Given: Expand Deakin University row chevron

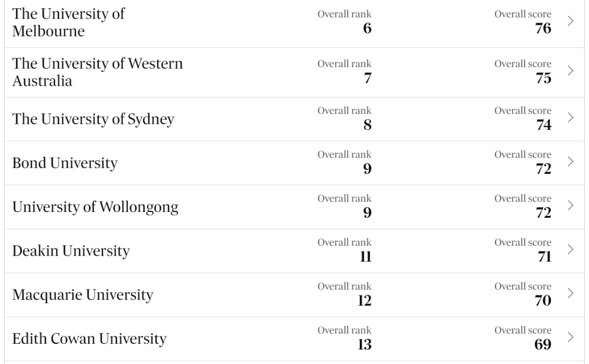Looking at the screenshot, I should click(x=570, y=249).
